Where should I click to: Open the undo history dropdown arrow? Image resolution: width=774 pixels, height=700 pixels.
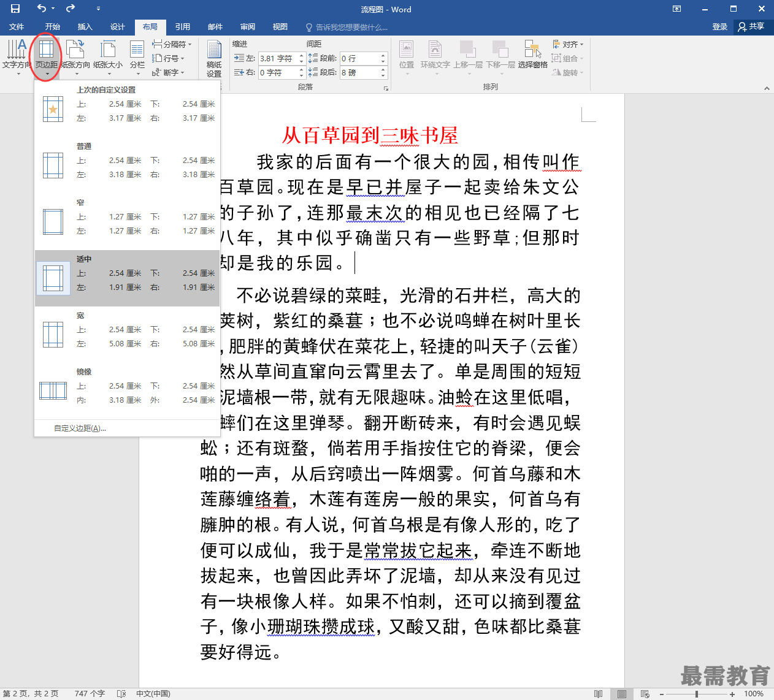click(x=53, y=9)
